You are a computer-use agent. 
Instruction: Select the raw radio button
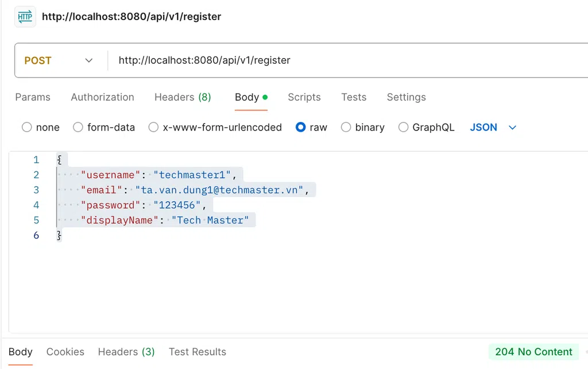301,127
